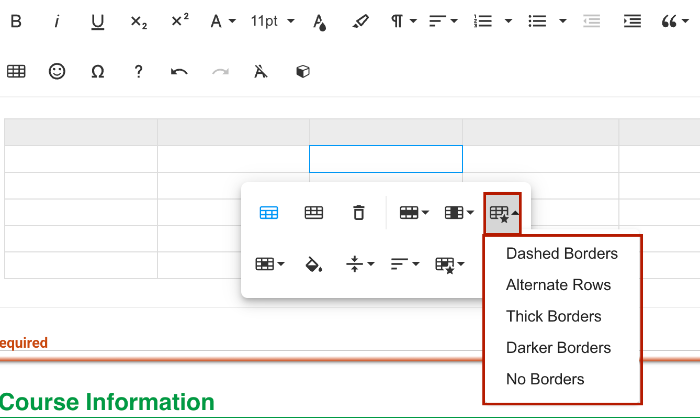Click the cube block icon
Viewport: 700px width, 420px height.
(x=303, y=71)
